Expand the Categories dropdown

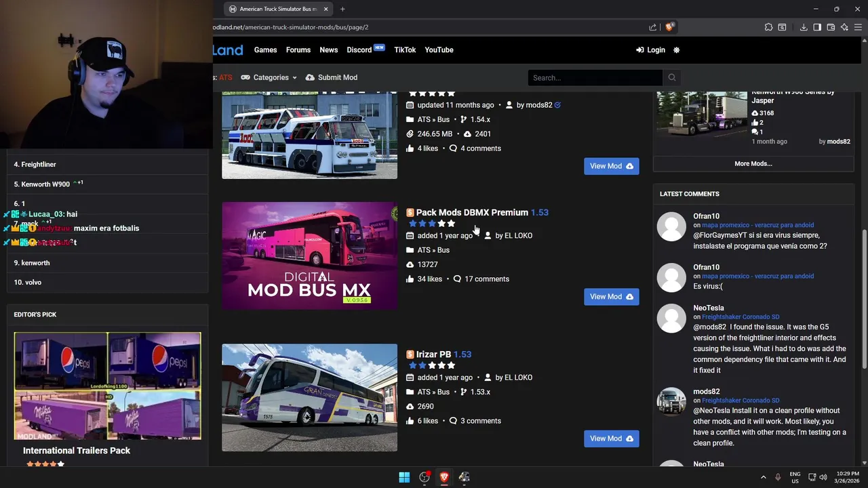(269, 77)
